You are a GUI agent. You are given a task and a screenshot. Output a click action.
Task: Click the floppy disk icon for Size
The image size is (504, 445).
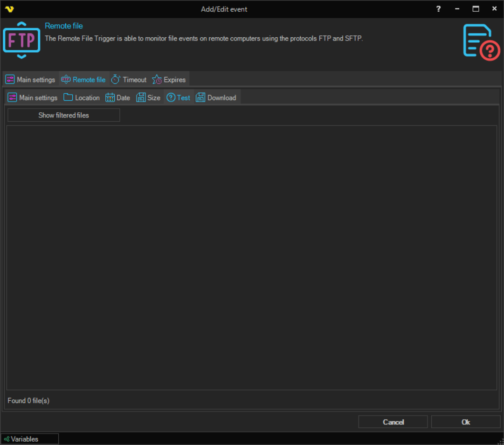pyautogui.click(x=141, y=97)
